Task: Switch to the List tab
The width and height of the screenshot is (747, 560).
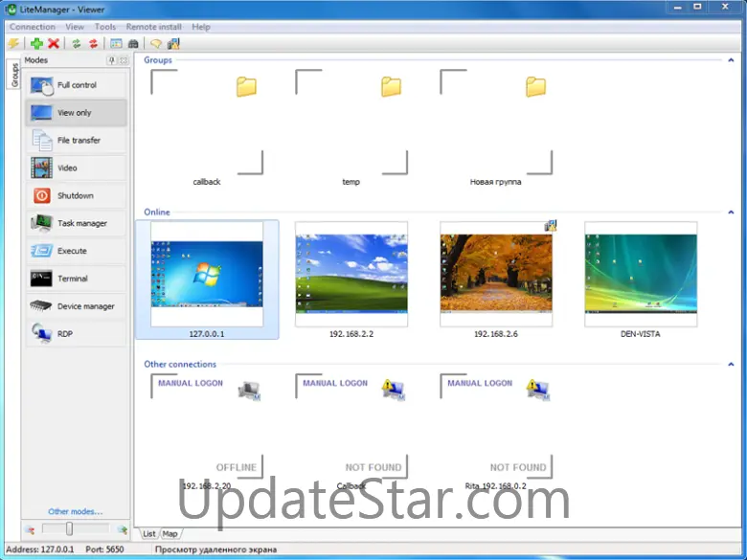Action: pos(149,534)
